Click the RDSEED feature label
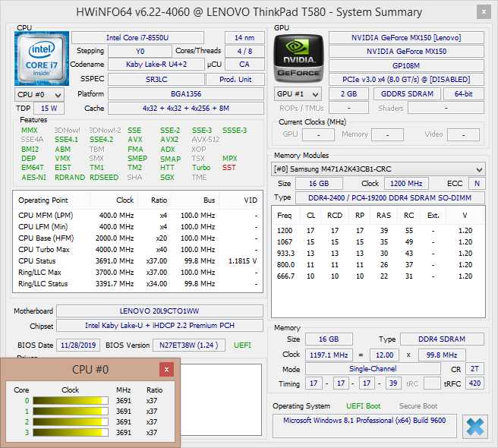498x448 pixels. (104, 178)
